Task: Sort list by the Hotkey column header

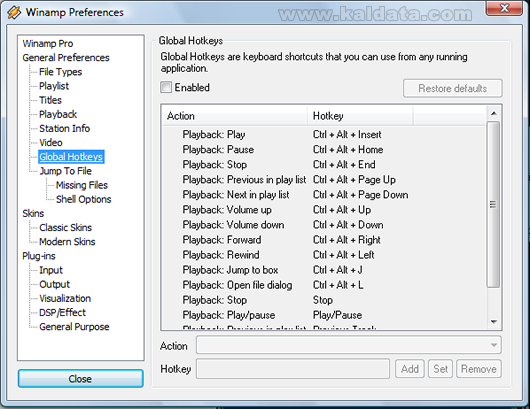Action: pos(360,116)
